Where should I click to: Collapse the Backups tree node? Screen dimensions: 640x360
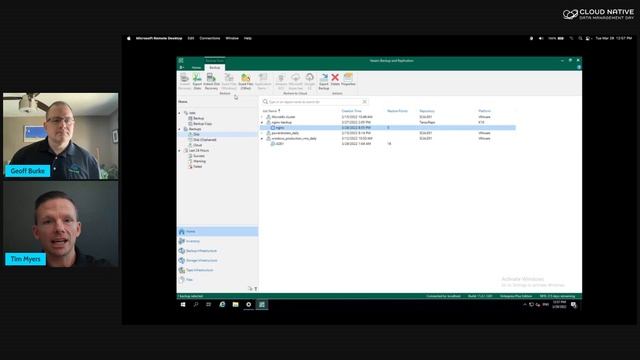(180, 129)
